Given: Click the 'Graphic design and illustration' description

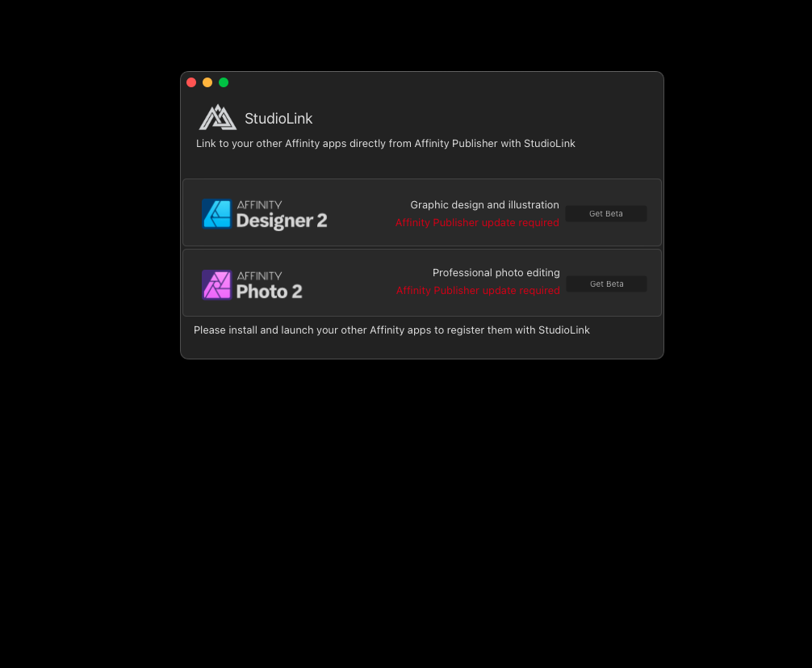Looking at the screenshot, I should [x=485, y=204].
